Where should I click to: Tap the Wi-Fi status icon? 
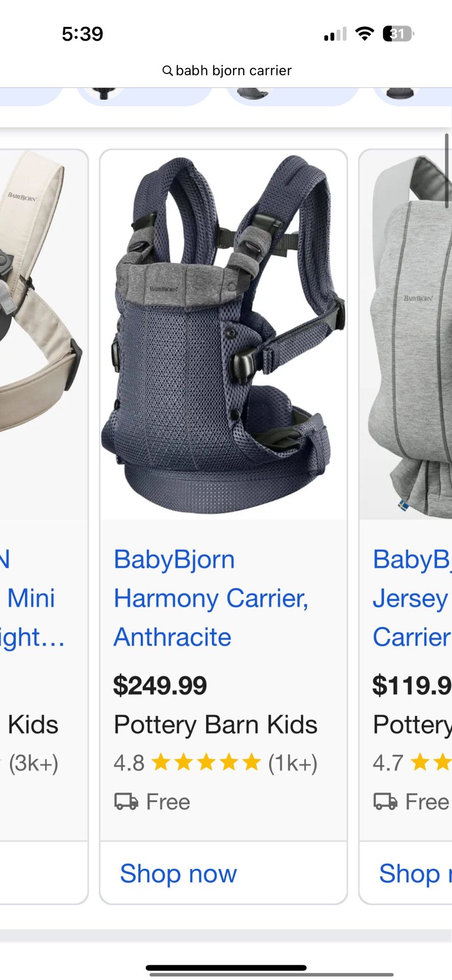(364, 34)
